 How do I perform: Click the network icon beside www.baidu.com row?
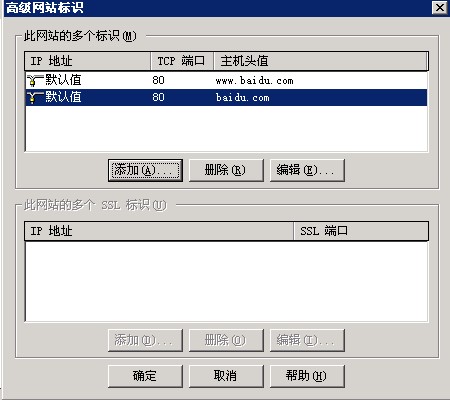pyautogui.click(x=35, y=80)
